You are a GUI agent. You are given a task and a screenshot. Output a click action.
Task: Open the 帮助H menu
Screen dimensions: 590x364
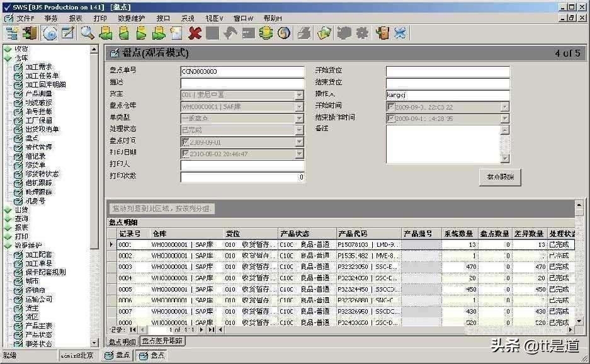coord(273,18)
